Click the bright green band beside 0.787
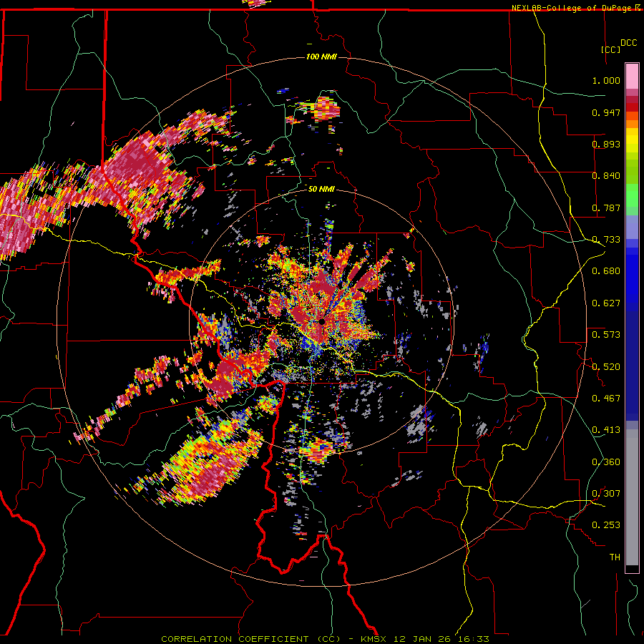 (632, 195)
